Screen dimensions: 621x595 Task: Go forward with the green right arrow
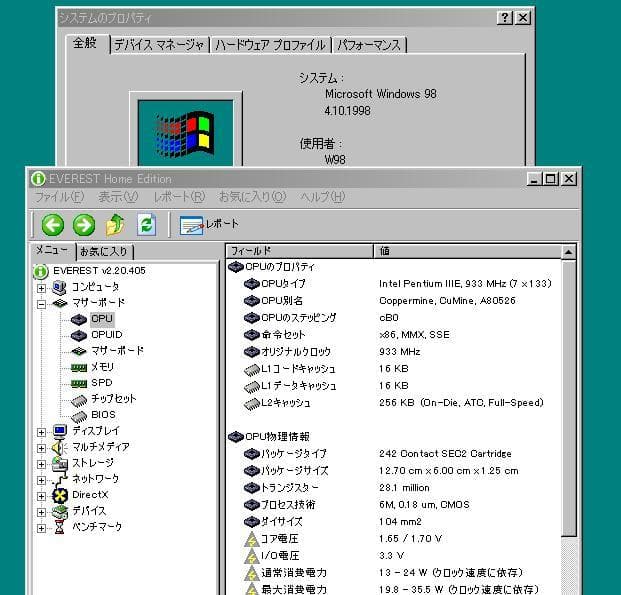coord(84,225)
